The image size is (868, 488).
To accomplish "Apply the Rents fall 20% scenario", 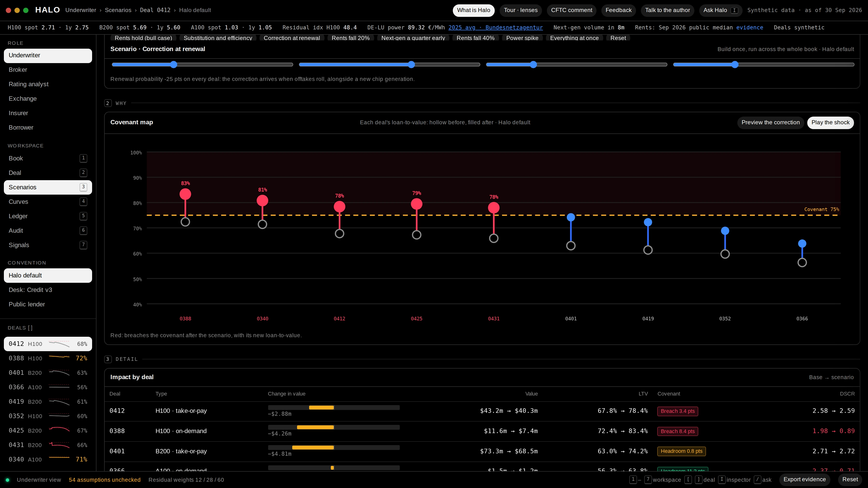I will coord(350,38).
